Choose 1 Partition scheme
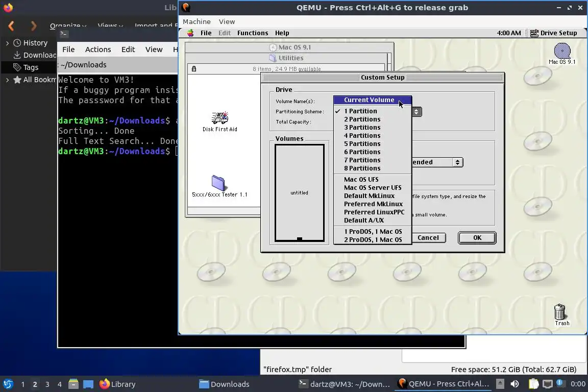 coord(373,111)
